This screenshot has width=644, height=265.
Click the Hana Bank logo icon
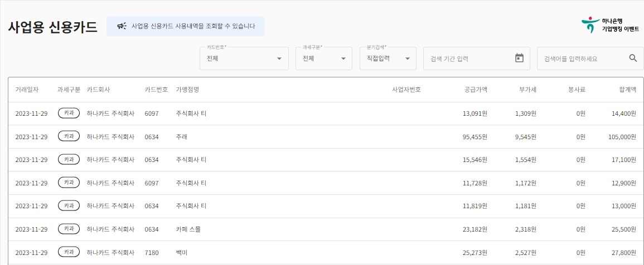pos(589,25)
